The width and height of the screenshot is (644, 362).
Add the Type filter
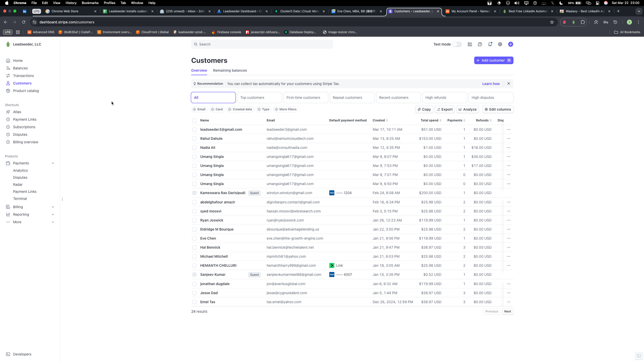pyautogui.click(x=263, y=109)
